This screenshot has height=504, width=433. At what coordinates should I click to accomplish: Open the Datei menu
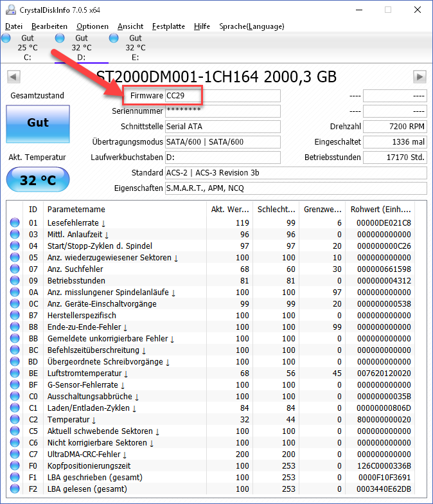(x=14, y=26)
